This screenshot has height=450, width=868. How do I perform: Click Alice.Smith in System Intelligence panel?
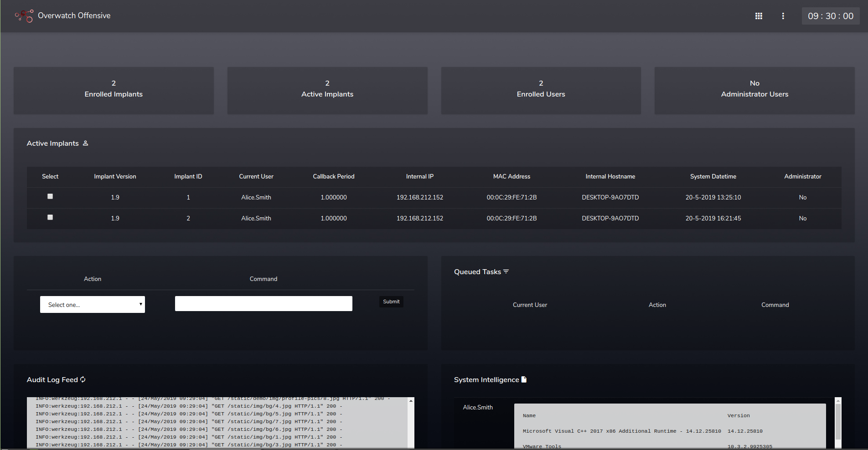click(x=478, y=407)
